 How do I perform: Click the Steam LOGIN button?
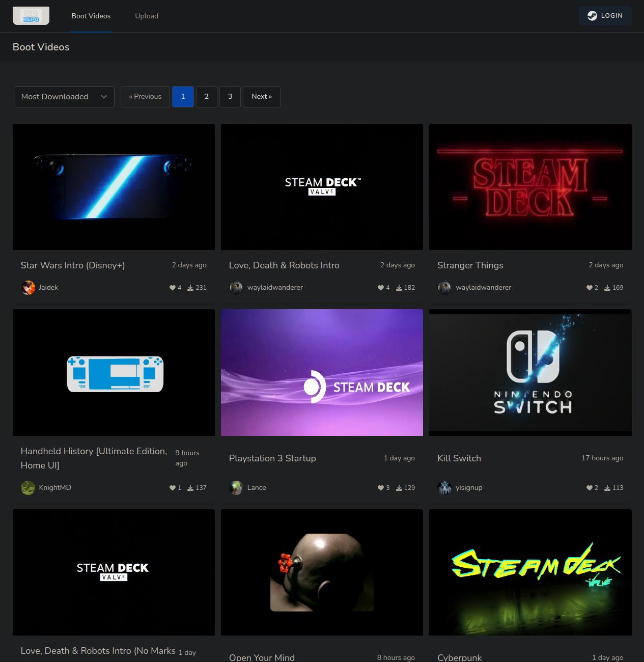coord(605,16)
